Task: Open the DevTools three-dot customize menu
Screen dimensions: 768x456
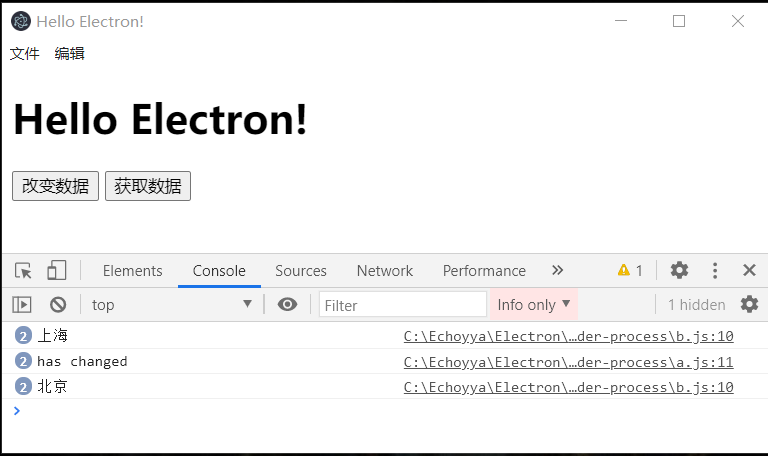Action: (x=715, y=270)
